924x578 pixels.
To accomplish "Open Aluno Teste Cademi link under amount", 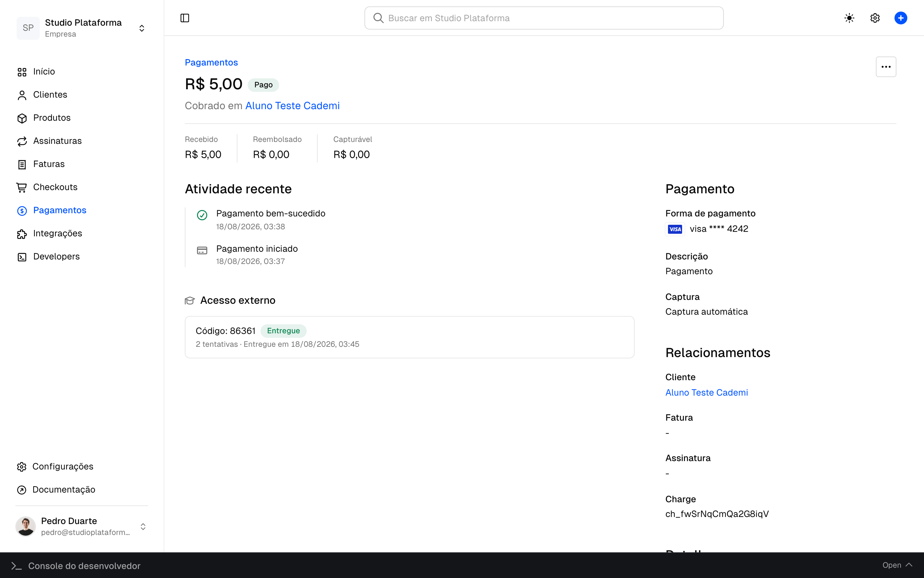I will [x=292, y=106].
